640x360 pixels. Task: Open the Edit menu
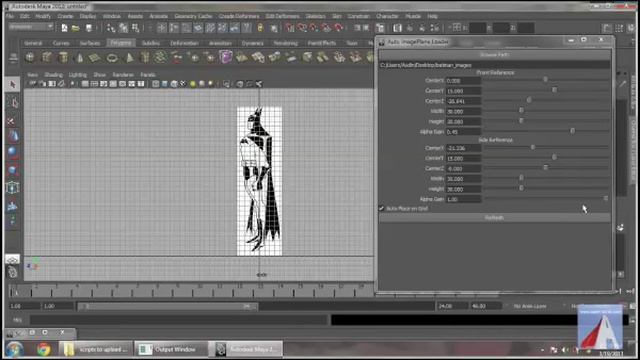coord(24,16)
